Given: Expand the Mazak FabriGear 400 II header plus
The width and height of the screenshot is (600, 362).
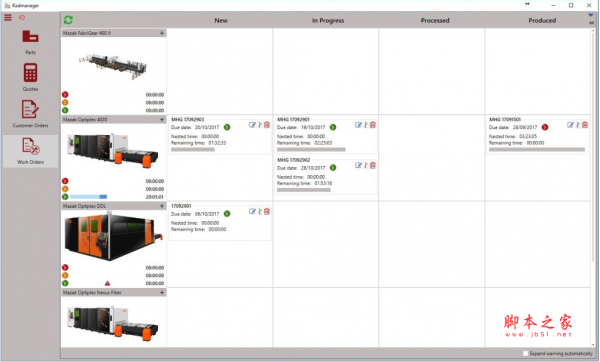Looking at the screenshot, I should [162, 33].
